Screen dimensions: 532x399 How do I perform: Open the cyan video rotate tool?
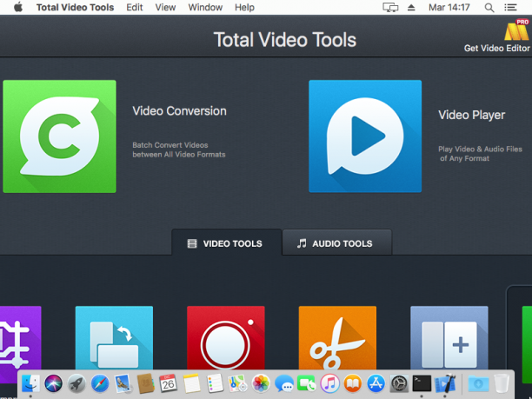coord(114,338)
